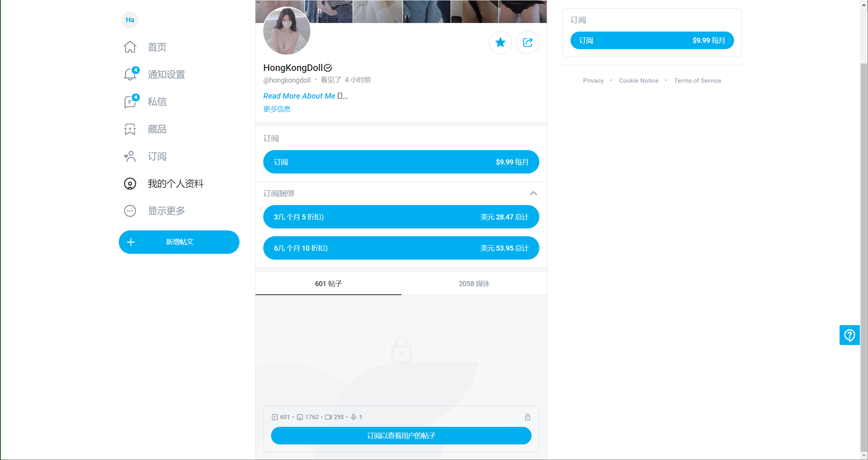This screenshot has width=868, height=460.
Task: Click the audio microphone count icon
Action: point(354,417)
